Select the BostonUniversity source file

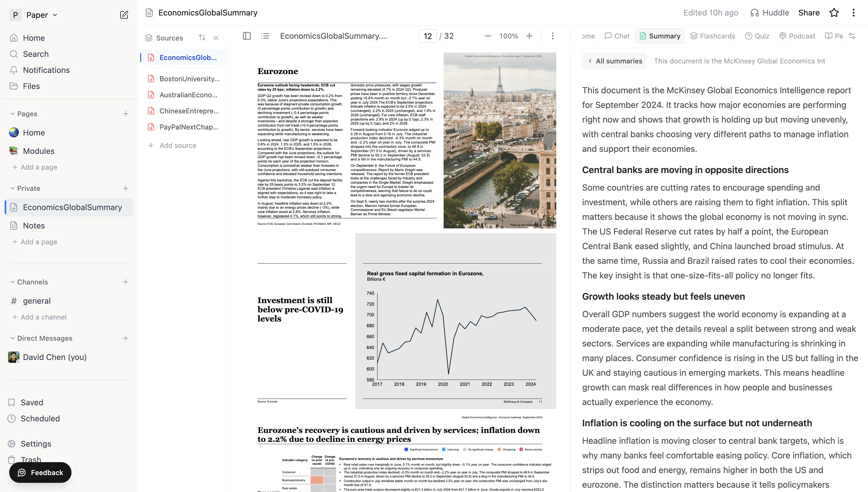click(184, 79)
